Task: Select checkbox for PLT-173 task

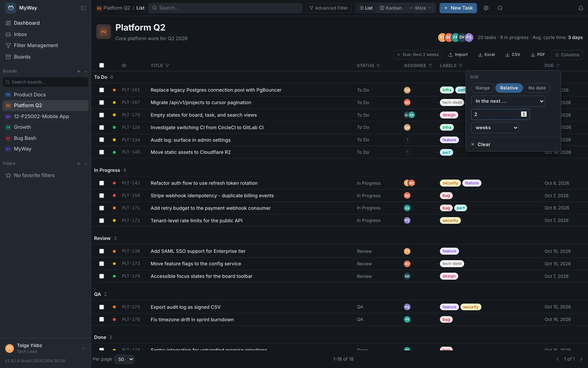Action: coord(102,264)
